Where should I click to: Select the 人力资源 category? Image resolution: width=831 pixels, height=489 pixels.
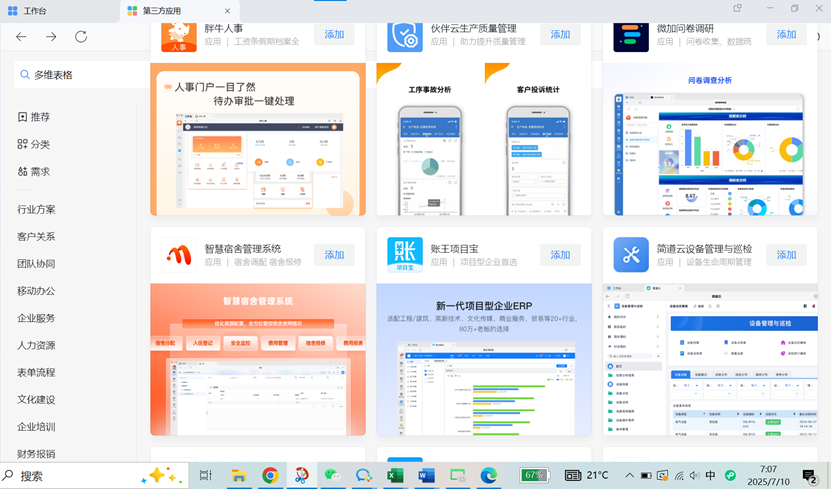click(x=36, y=345)
